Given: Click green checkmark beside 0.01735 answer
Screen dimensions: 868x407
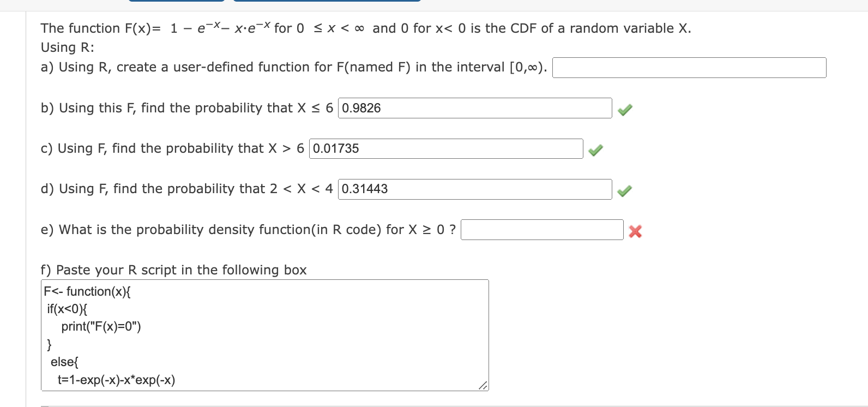Looking at the screenshot, I should (595, 149).
